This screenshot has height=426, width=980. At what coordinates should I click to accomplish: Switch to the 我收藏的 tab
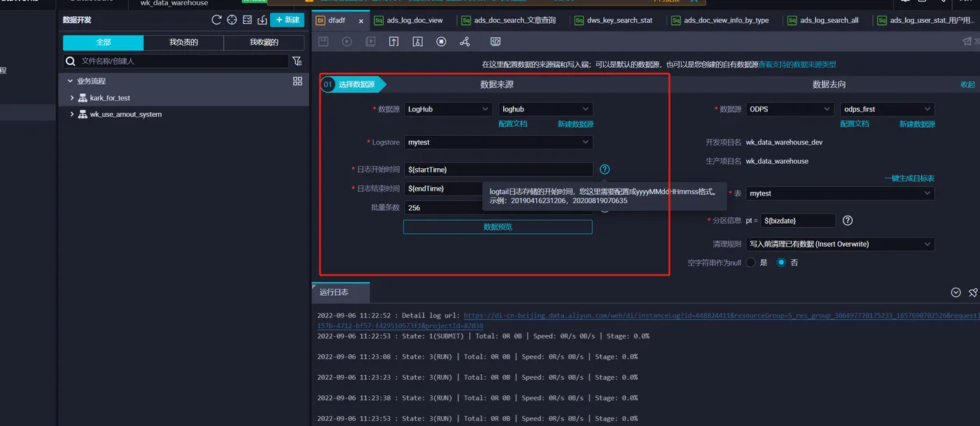click(264, 43)
